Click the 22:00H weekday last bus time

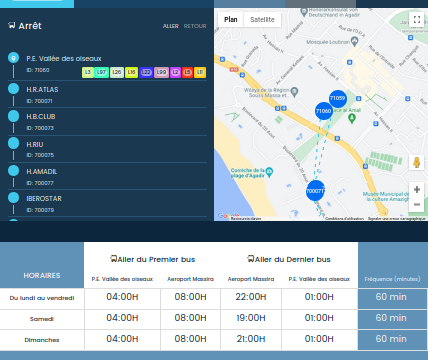pyautogui.click(x=251, y=297)
